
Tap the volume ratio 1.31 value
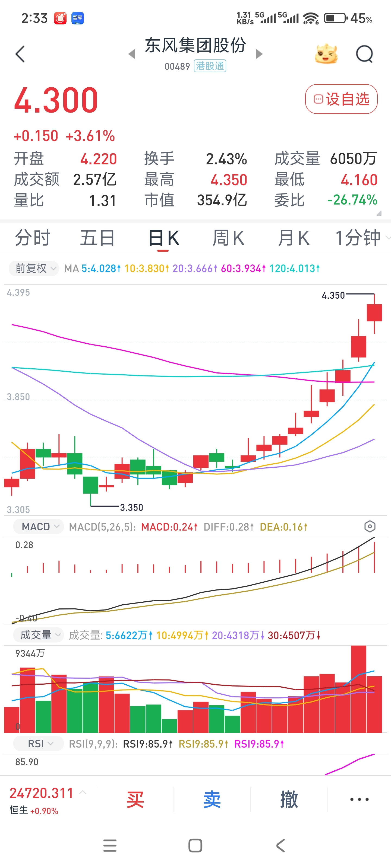[103, 201]
